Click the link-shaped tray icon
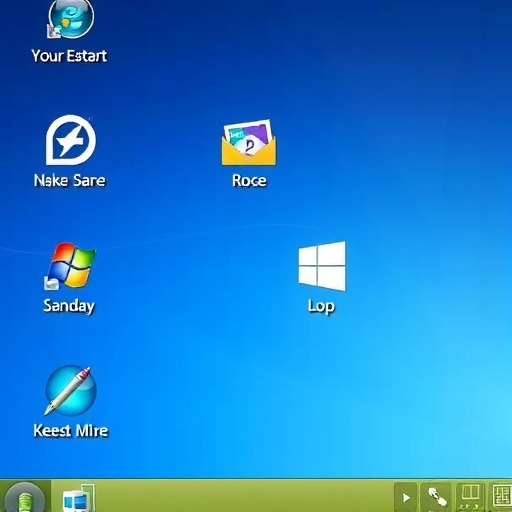512x512 pixels. point(437,497)
